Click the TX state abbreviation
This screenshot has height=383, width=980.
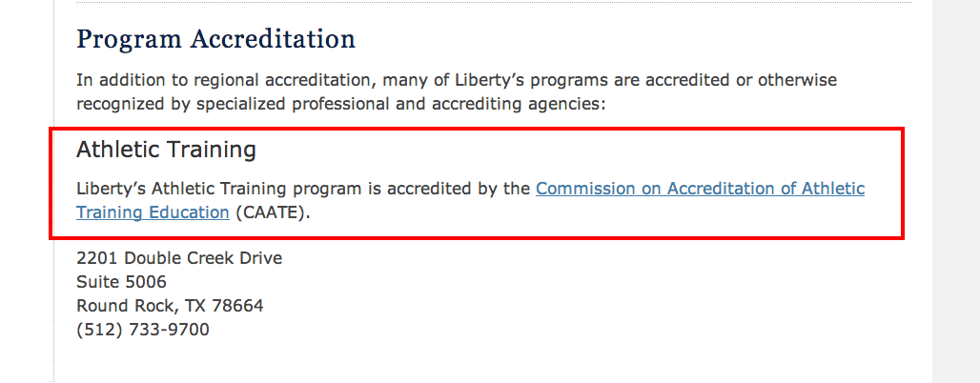click(195, 306)
